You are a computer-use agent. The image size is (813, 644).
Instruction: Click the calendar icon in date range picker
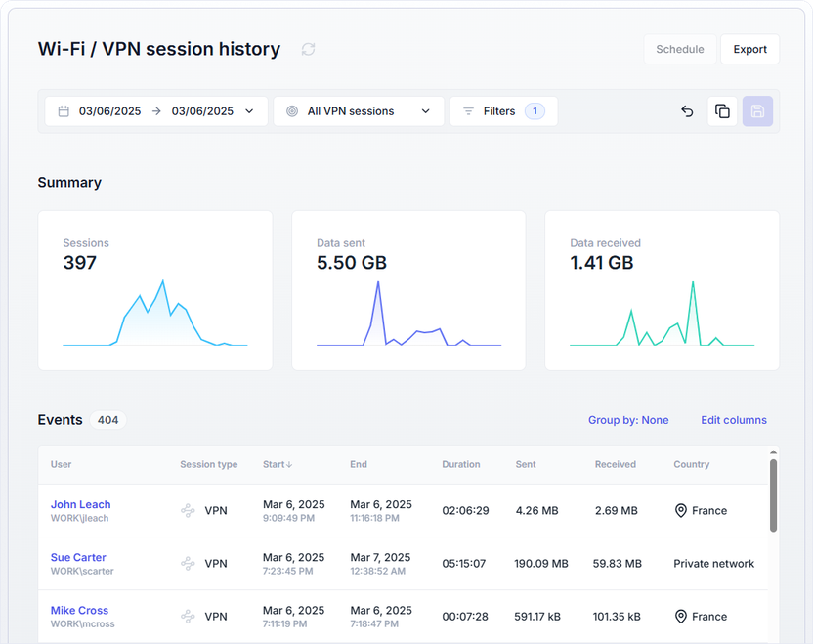(x=64, y=111)
